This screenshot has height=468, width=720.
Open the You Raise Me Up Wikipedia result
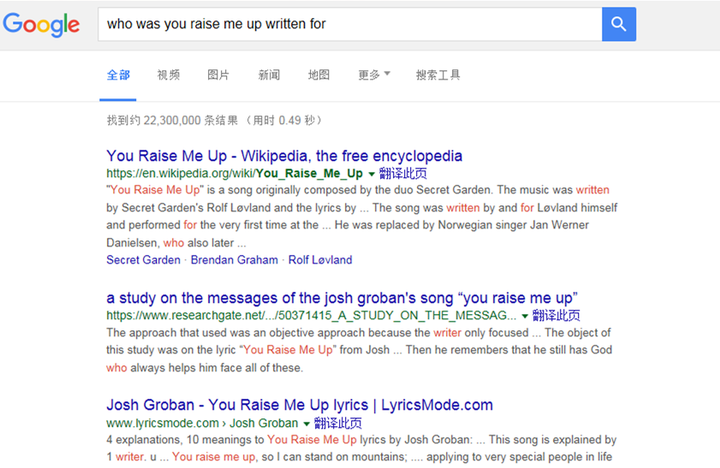[x=284, y=156]
